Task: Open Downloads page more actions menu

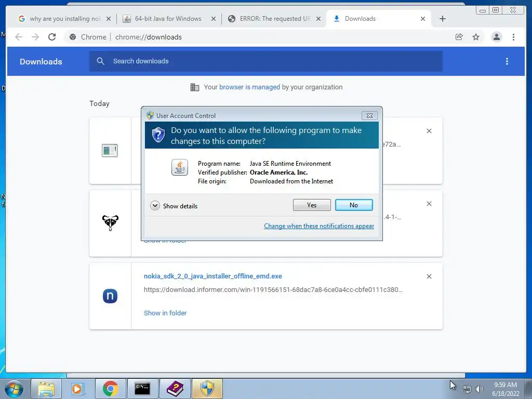Action: (507, 61)
